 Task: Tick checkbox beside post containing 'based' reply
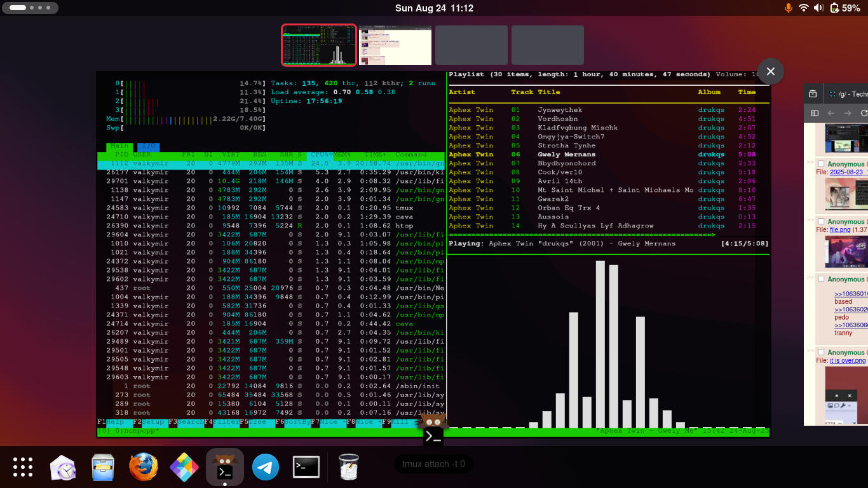pyautogui.click(x=821, y=280)
